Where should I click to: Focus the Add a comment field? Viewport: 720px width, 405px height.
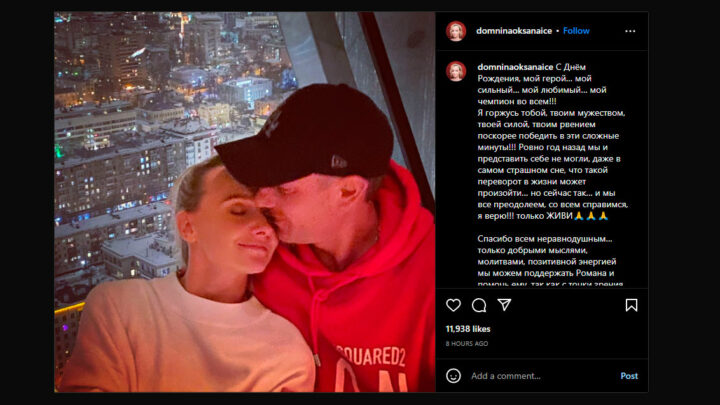coord(542,376)
